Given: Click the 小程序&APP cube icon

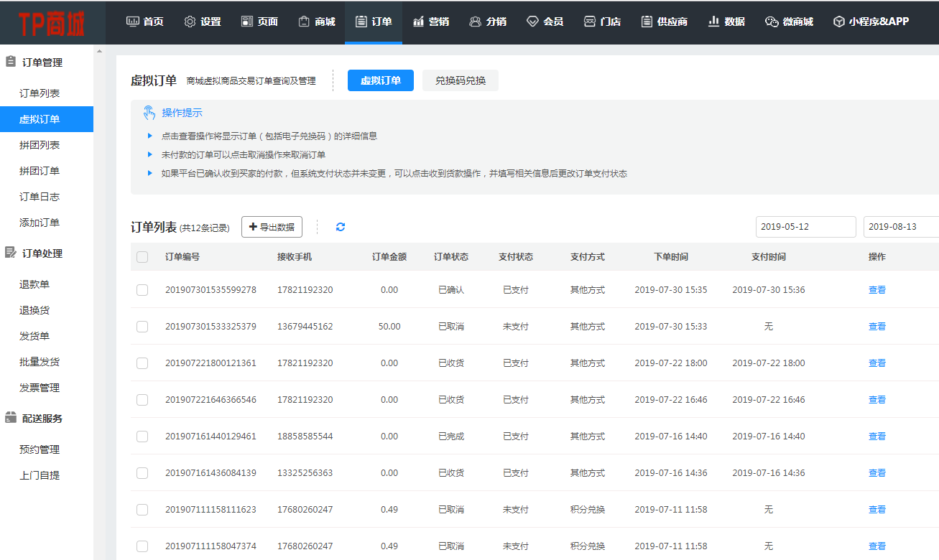Looking at the screenshot, I should [x=838, y=22].
